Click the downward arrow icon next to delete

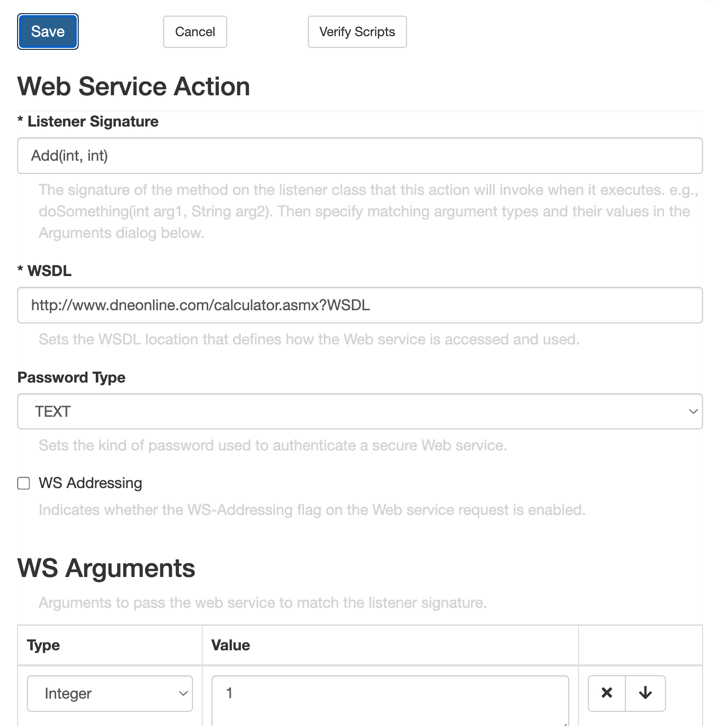tap(645, 693)
